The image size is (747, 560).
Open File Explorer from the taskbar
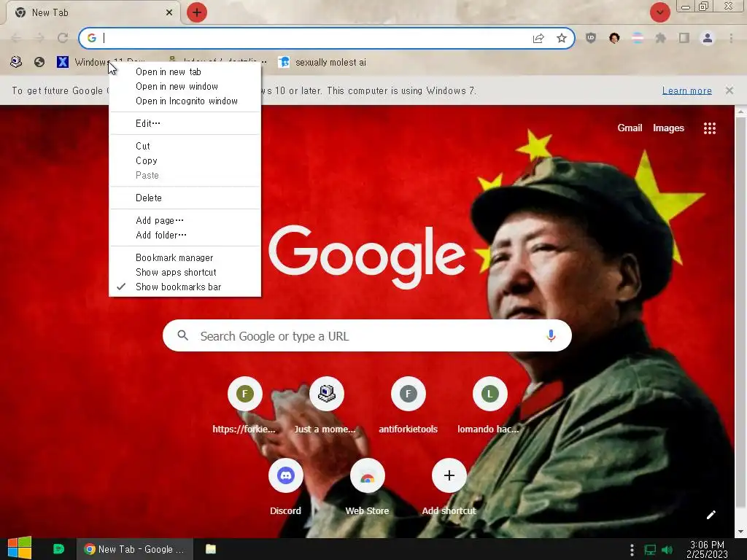click(x=211, y=549)
